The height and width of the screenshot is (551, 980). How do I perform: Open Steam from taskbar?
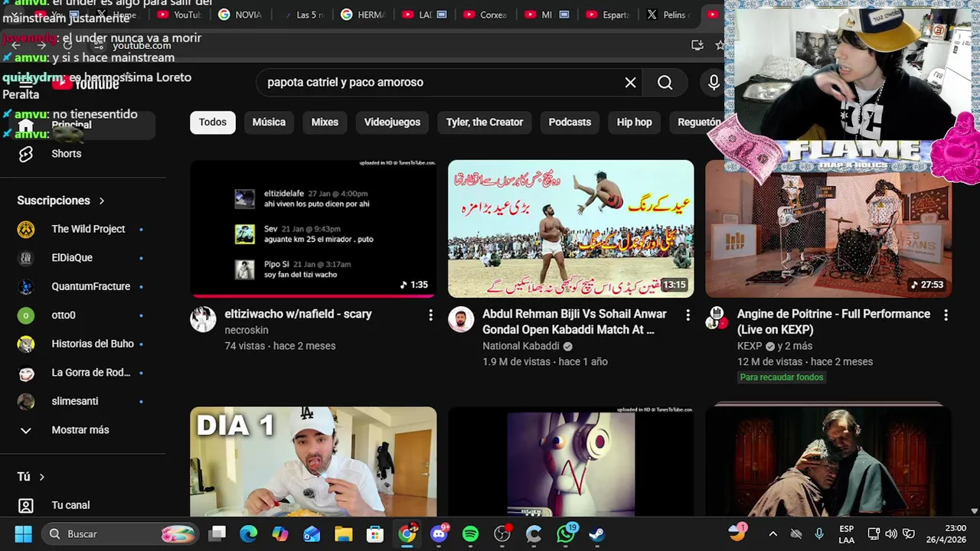point(596,533)
